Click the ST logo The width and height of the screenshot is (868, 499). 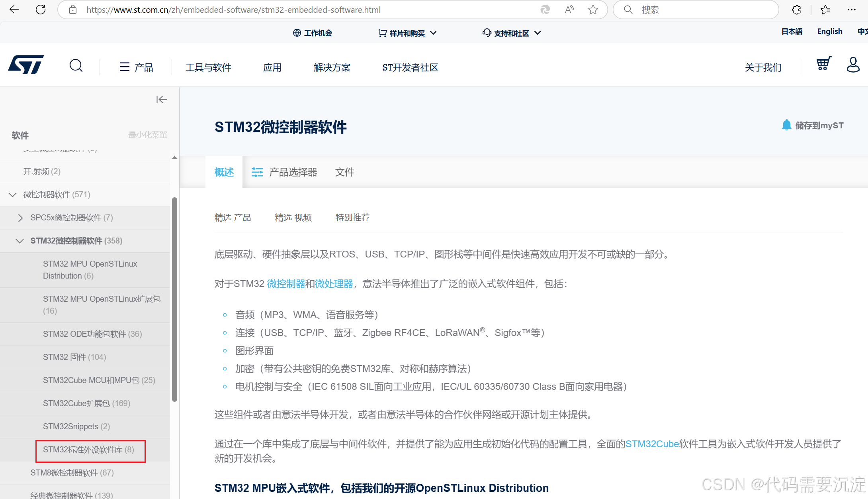[26, 65]
